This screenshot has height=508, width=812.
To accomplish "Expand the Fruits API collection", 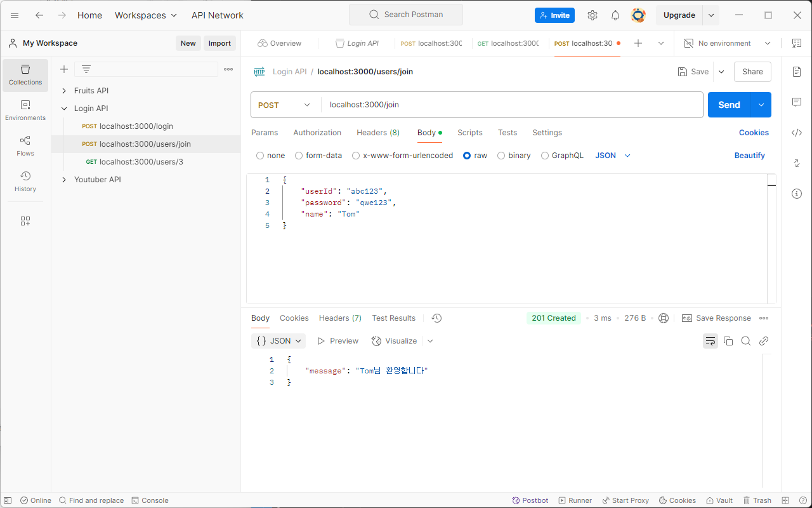I will point(64,91).
